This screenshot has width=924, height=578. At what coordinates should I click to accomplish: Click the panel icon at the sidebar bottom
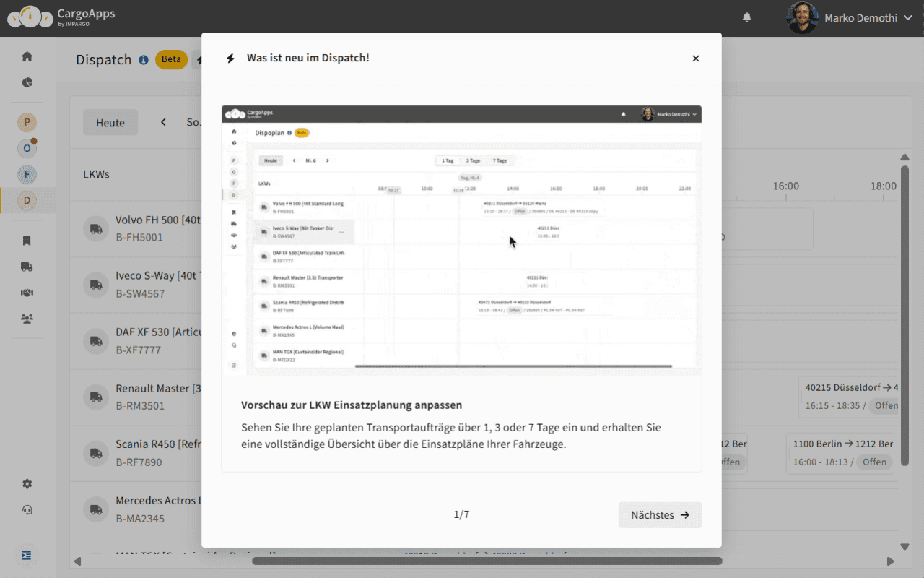[27, 555]
